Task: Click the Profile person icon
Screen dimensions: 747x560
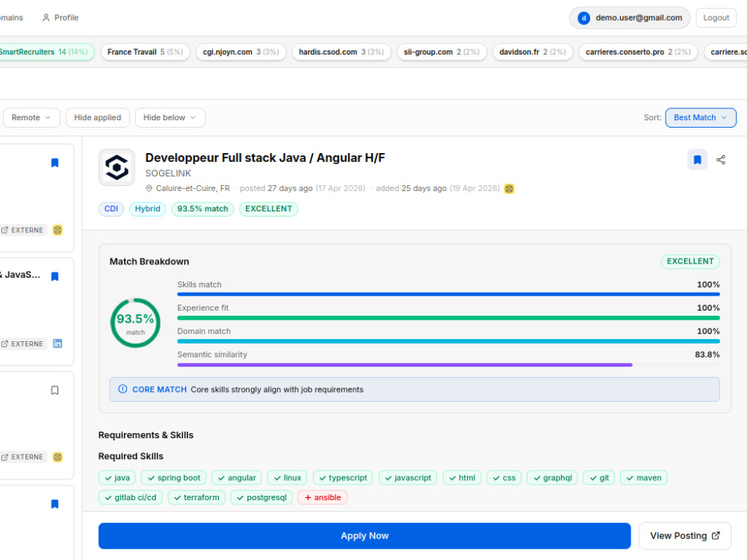Action: [x=46, y=18]
